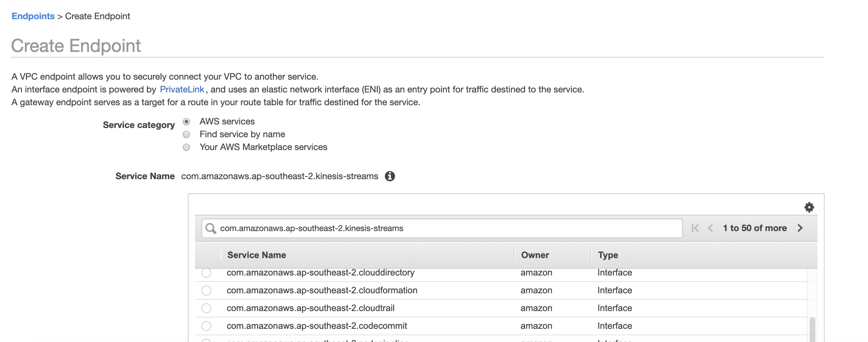Select the codecommit service radio button
This screenshot has height=342, width=868.
206,326
